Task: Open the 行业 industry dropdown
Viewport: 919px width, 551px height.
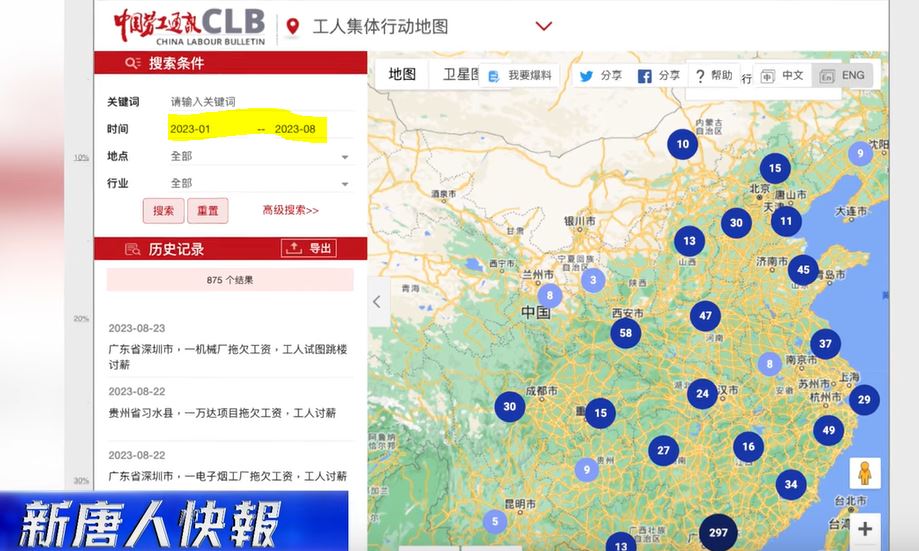Action: 258,184
